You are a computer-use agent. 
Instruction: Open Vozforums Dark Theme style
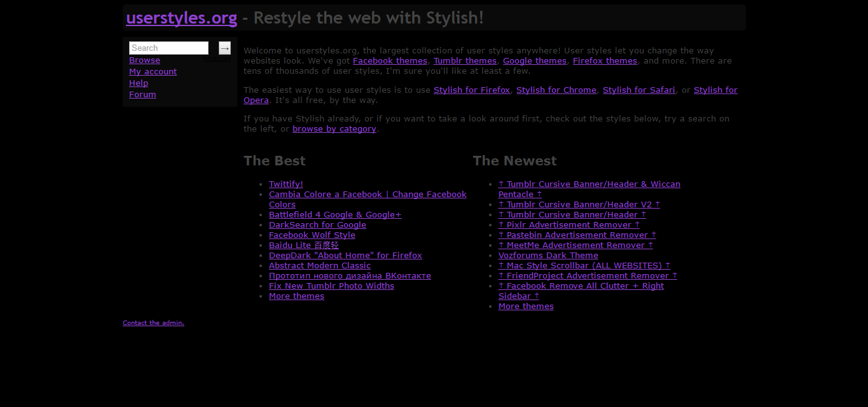coord(548,256)
